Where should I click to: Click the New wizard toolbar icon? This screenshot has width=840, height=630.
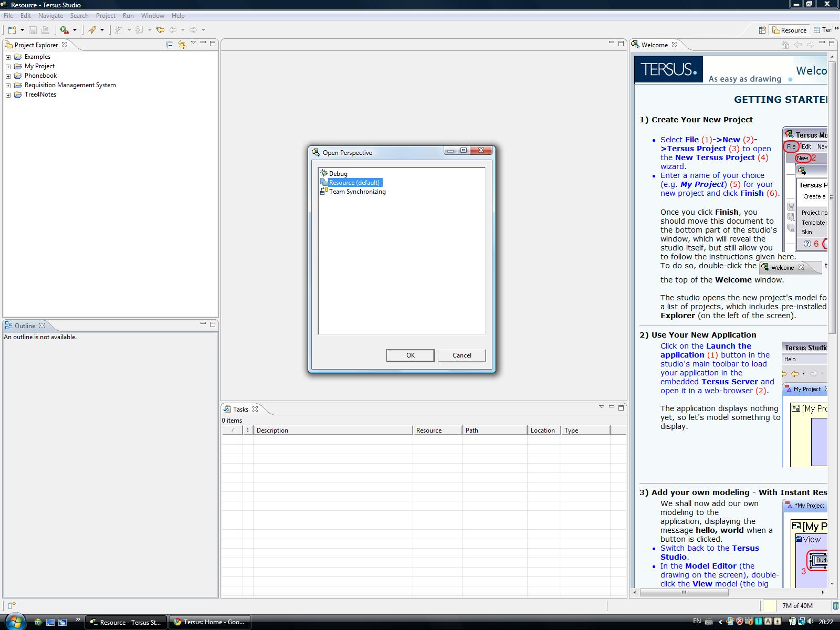point(12,30)
